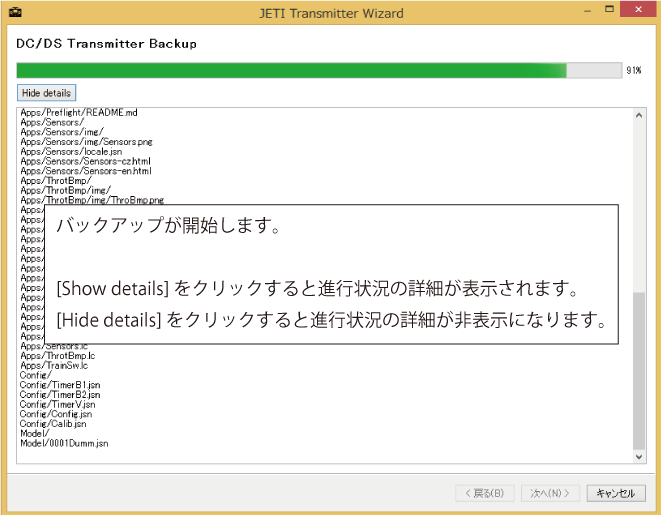Viewport: 661px width, 515px height.
Task: Select the line Config/Calib.jsn
Action: (x=53, y=424)
